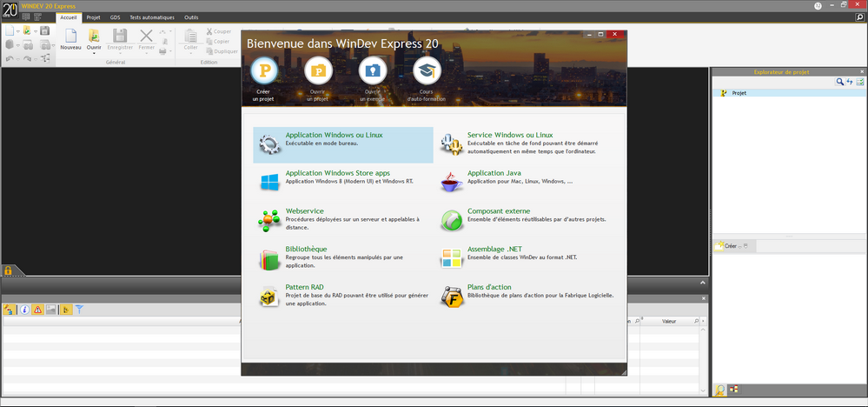Image resolution: width=868 pixels, height=407 pixels.
Task: Click the Plans d'action title link
Action: 489,287
